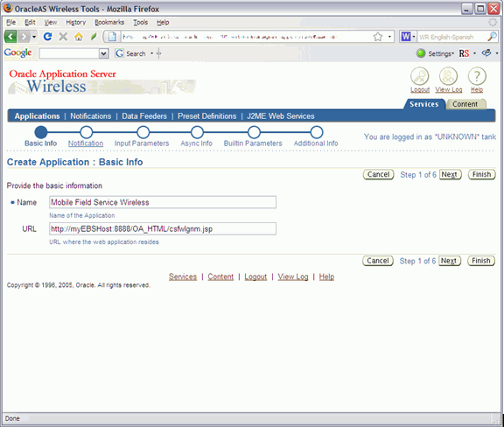Click into the URL text field

pyautogui.click(x=163, y=229)
